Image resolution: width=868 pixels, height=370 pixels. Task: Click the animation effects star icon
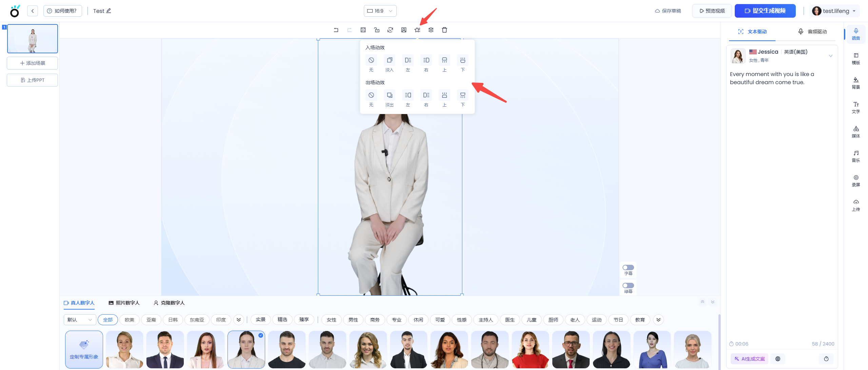coord(417,30)
